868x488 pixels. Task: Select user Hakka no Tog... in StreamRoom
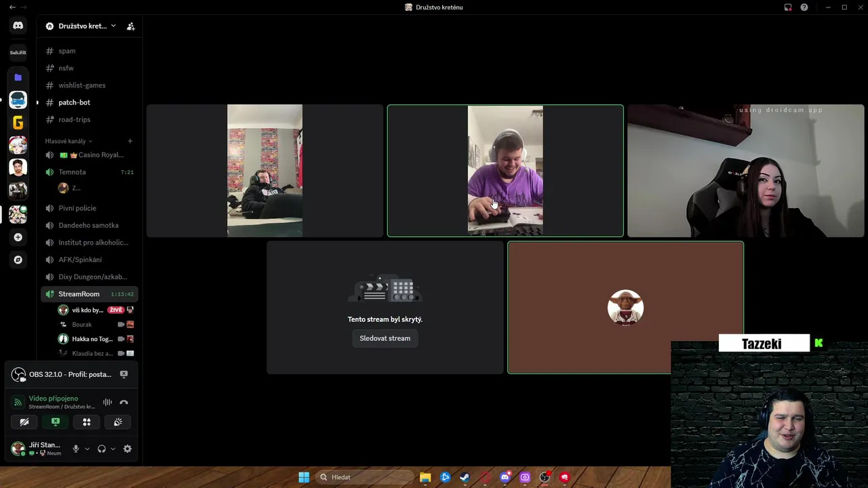tap(95, 339)
